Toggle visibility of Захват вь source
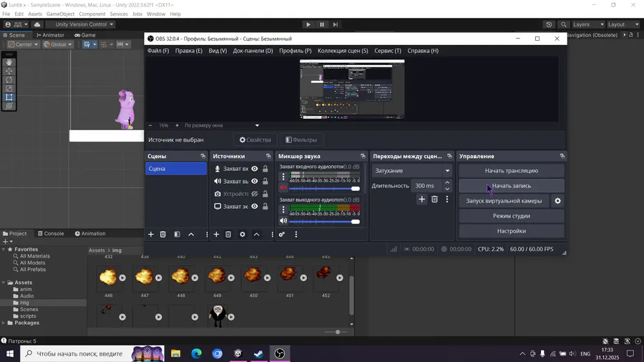Image resolution: width=644 pixels, height=362 pixels. click(255, 181)
